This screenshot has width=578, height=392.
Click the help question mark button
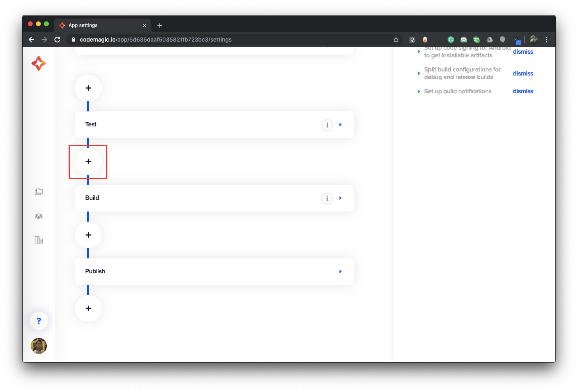pyautogui.click(x=39, y=321)
